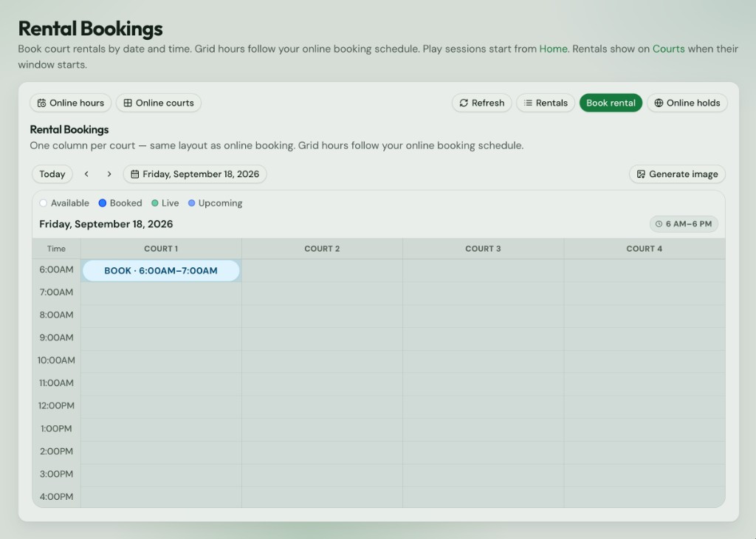Click the COURT 4 column header
The height and width of the screenshot is (539, 756).
644,249
